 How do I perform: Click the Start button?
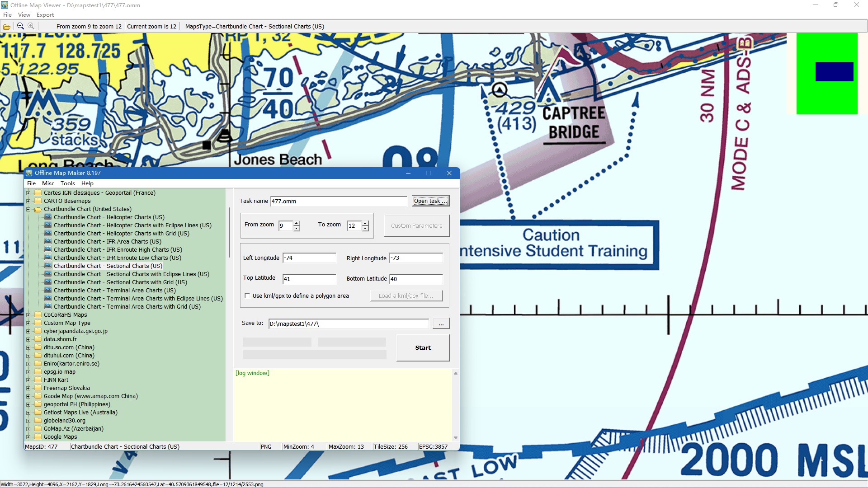[x=423, y=348]
